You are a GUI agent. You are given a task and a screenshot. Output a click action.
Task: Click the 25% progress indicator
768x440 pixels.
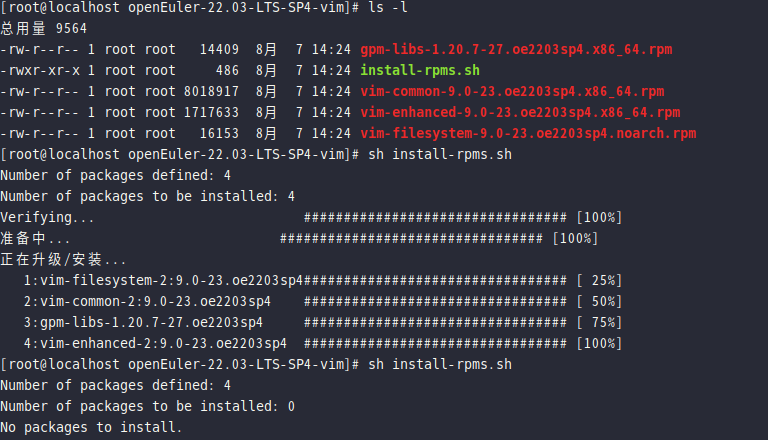599,280
